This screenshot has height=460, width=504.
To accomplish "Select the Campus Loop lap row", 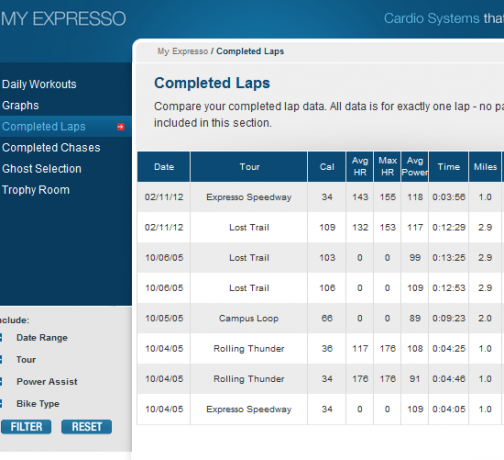I will click(x=320, y=318).
